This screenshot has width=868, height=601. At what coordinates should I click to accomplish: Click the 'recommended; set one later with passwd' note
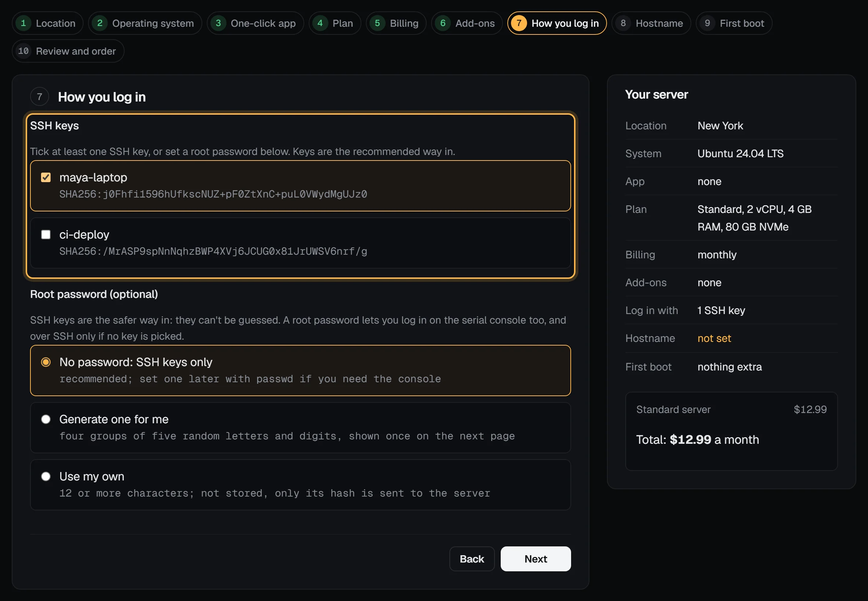pos(250,379)
